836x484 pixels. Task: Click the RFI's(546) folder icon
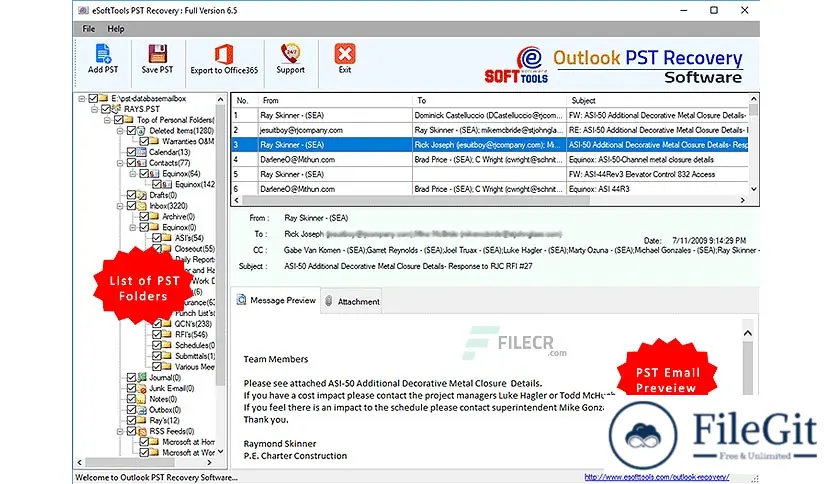click(x=167, y=335)
